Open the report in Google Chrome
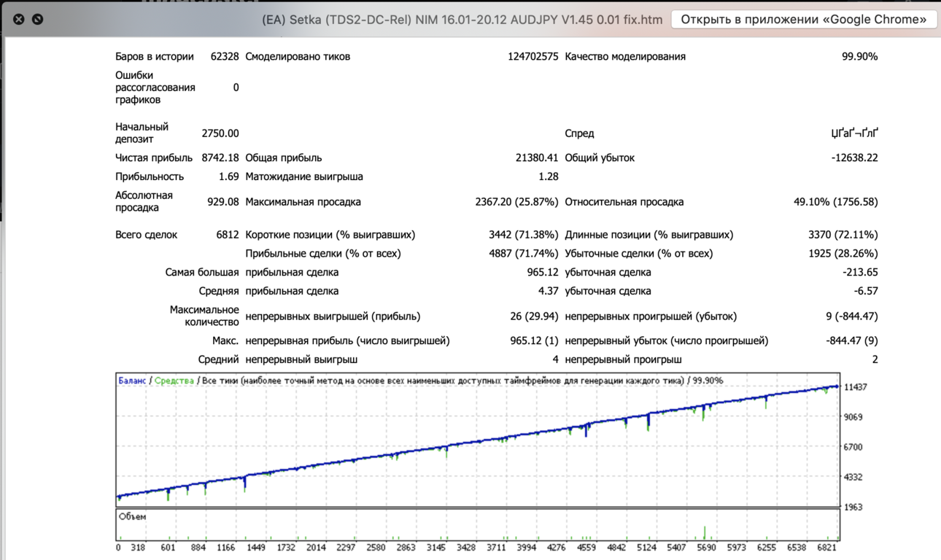941x560 pixels. pos(804,19)
